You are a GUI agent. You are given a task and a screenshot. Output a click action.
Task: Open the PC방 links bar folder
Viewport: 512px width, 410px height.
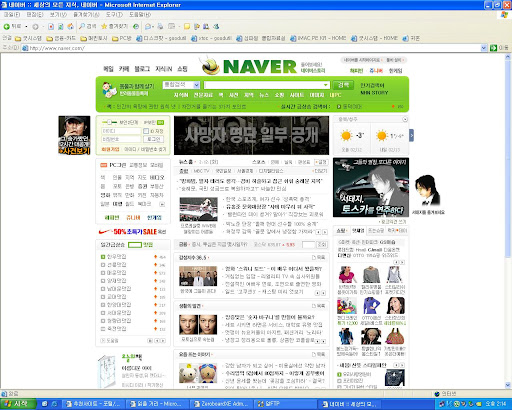[122, 38]
